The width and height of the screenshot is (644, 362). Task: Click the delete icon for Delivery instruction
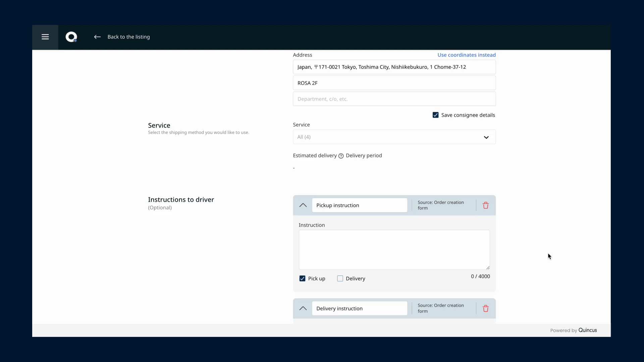pos(485,308)
